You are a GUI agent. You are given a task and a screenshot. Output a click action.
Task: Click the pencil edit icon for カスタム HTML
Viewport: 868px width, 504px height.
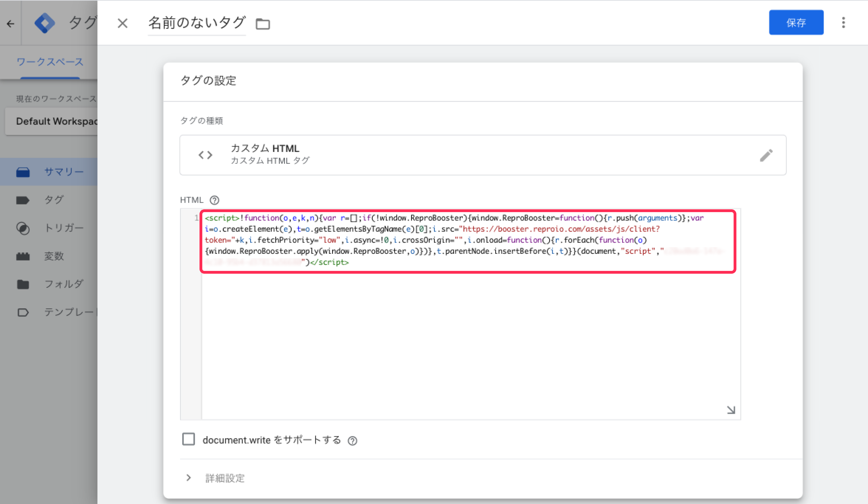[766, 155]
